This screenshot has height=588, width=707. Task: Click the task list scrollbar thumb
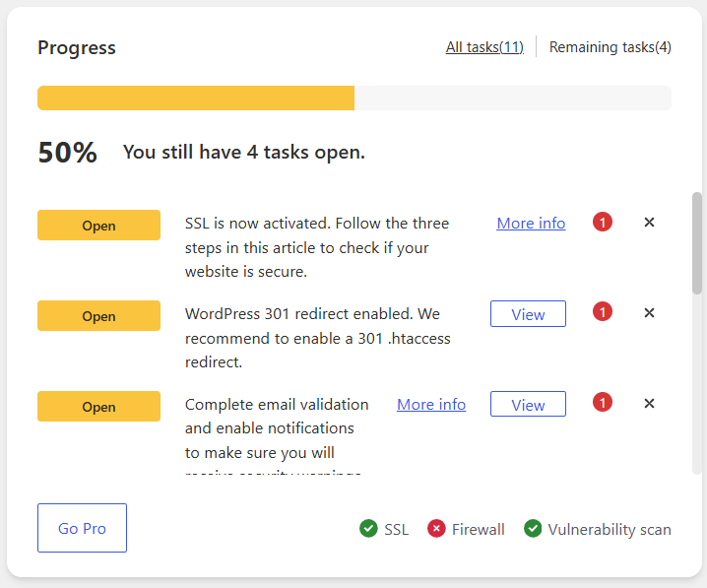pyautogui.click(x=697, y=243)
